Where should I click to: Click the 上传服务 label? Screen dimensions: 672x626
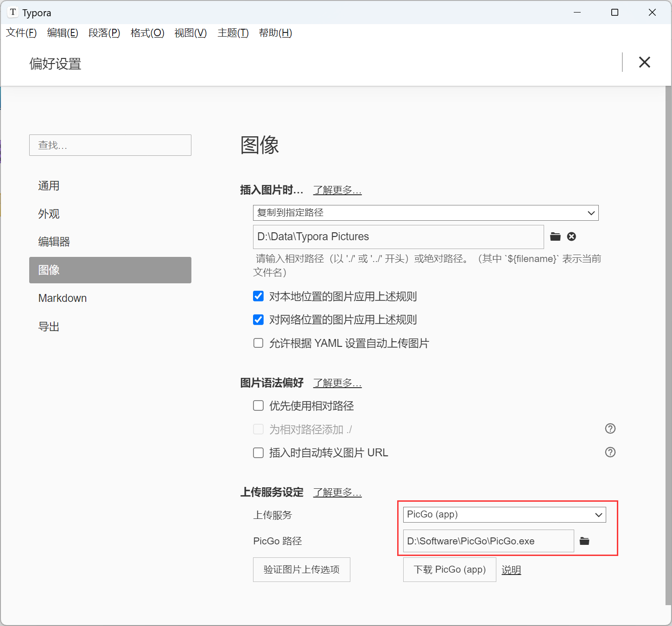tap(273, 515)
